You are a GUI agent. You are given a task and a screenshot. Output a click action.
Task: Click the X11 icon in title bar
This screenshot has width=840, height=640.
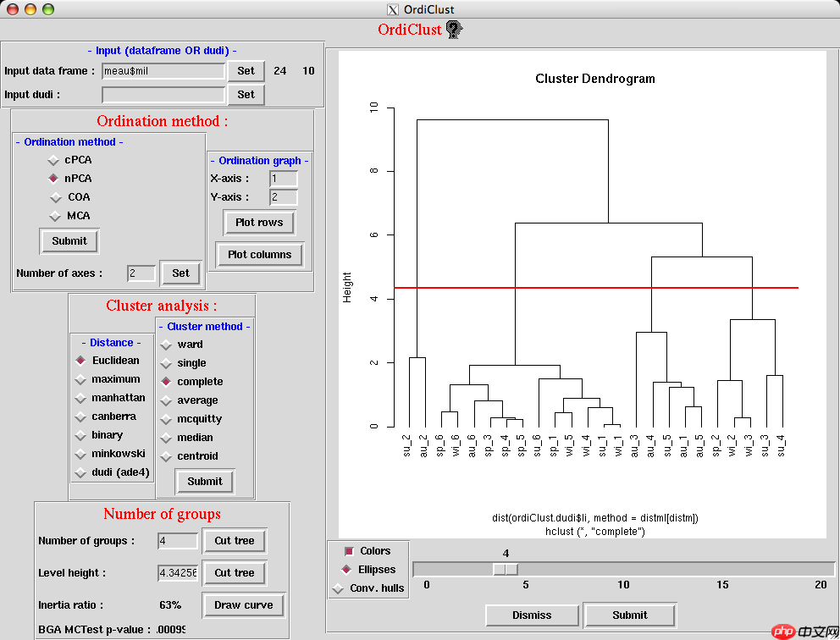(x=392, y=10)
